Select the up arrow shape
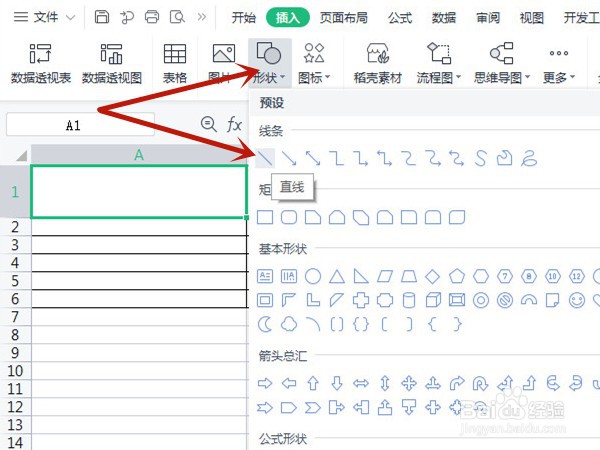 (313, 383)
